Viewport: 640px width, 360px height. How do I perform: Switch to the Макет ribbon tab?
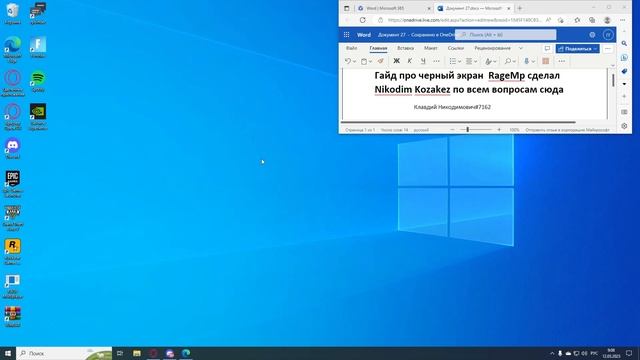431,48
